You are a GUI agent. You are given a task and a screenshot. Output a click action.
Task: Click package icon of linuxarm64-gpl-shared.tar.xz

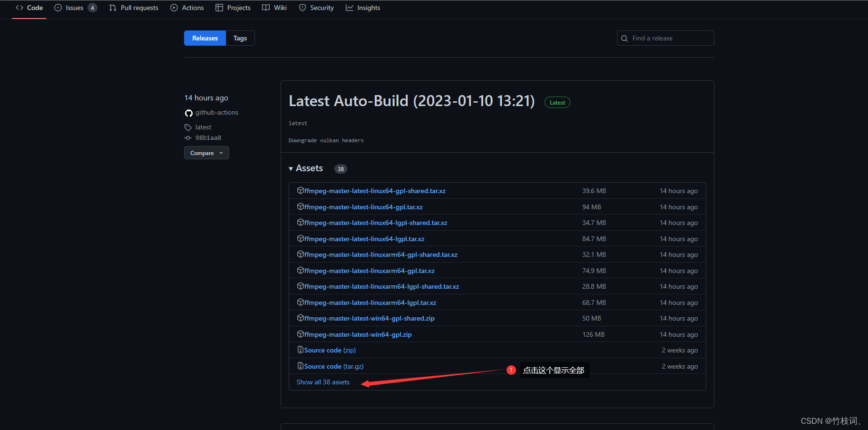pos(301,254)
